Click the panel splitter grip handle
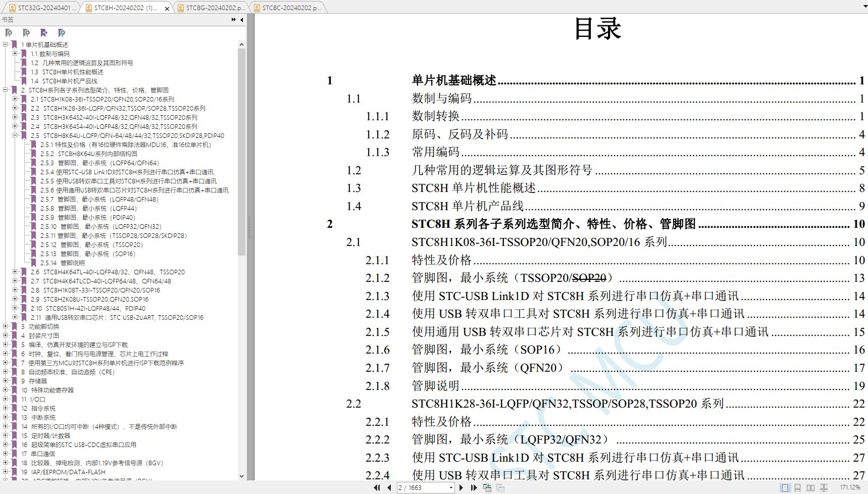 tap(248, 227)
